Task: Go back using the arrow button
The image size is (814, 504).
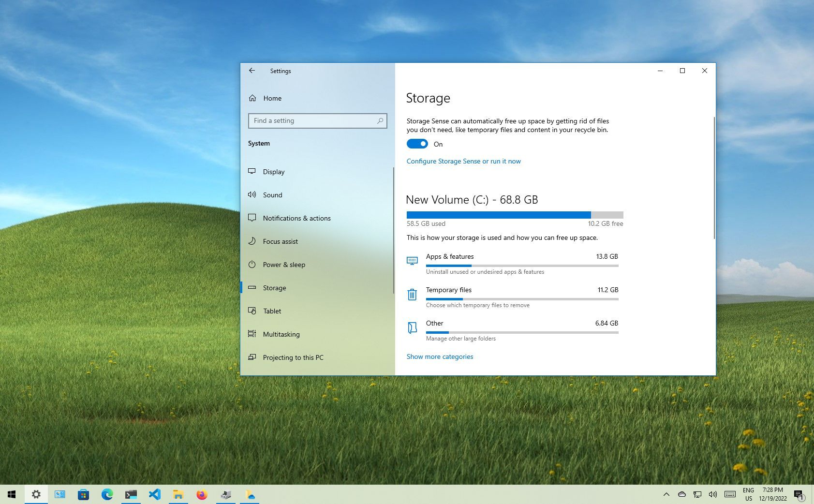Action: pyautogui.click(x=252, y=71)
